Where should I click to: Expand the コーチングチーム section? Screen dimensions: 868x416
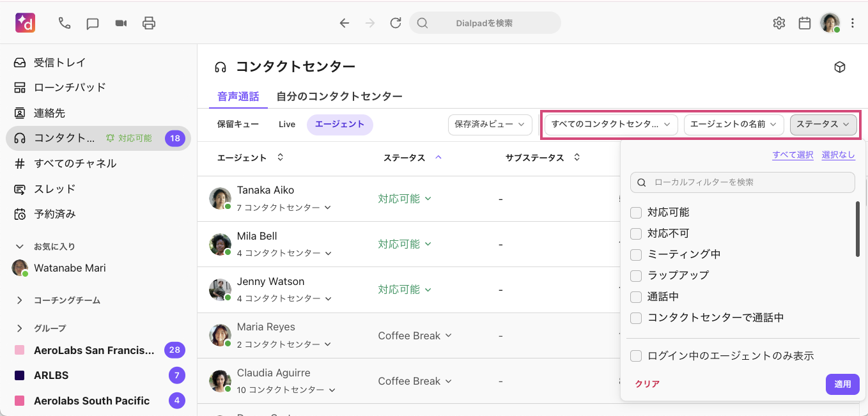[x=20, y=300]
